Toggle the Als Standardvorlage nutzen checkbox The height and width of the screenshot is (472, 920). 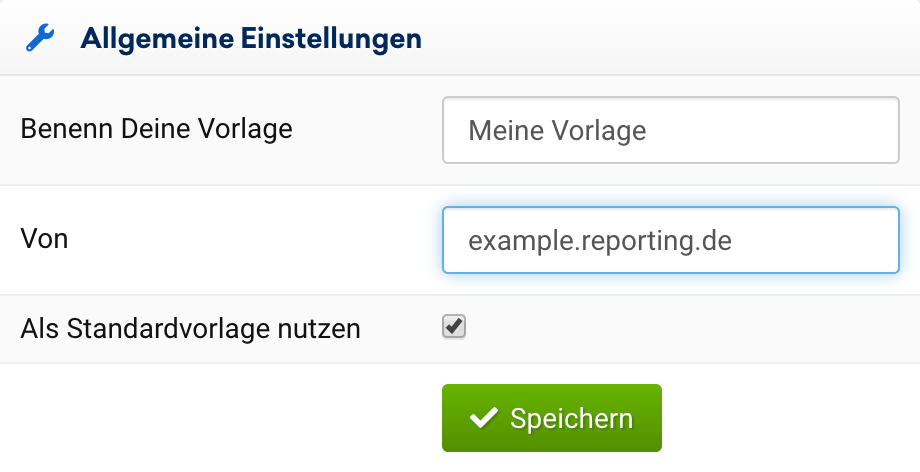coord(455,327)
